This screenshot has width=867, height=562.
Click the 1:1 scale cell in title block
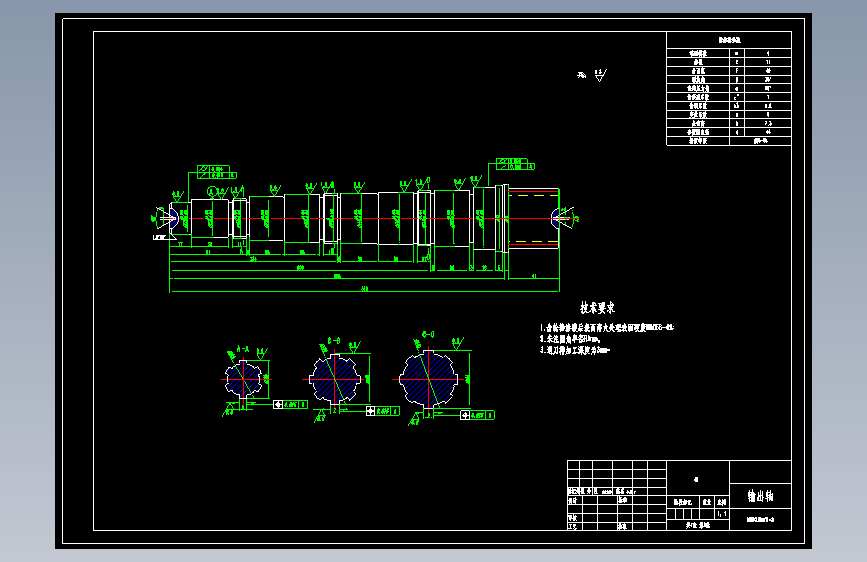coord(722,514)
